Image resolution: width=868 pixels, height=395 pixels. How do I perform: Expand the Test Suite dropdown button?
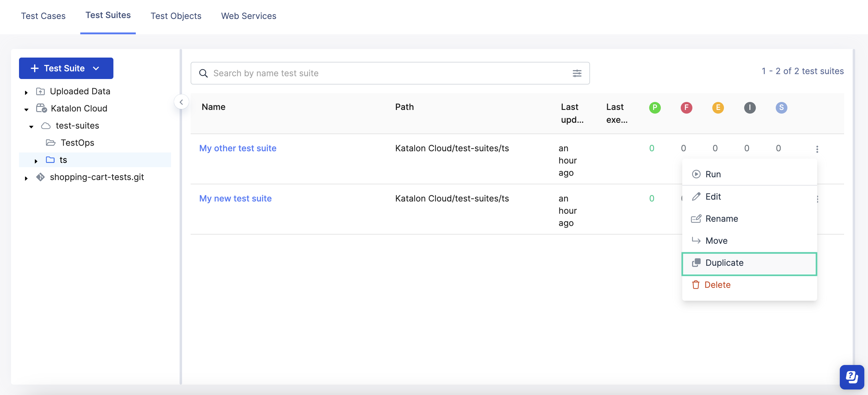point(97,67)
